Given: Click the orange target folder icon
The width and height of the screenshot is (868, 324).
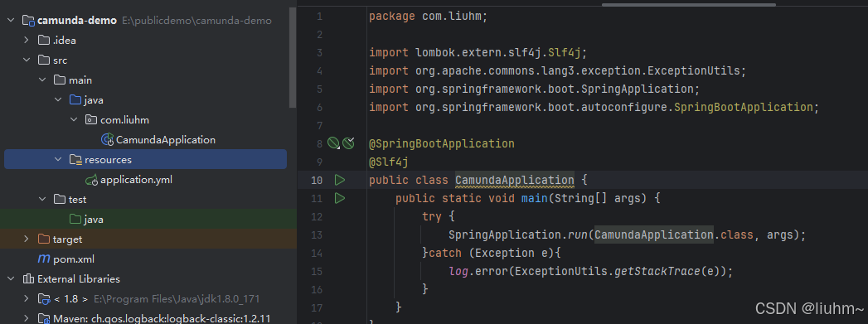Looking at the screenshot, I should pos(43,239).
